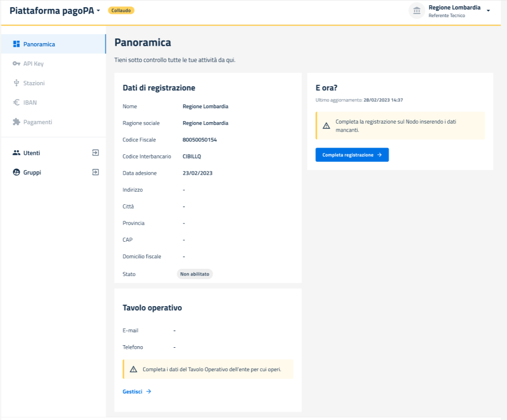Click the exit arrow icon beside Utenti
This screenshot has width=507, height=420.
coord(95,153)
